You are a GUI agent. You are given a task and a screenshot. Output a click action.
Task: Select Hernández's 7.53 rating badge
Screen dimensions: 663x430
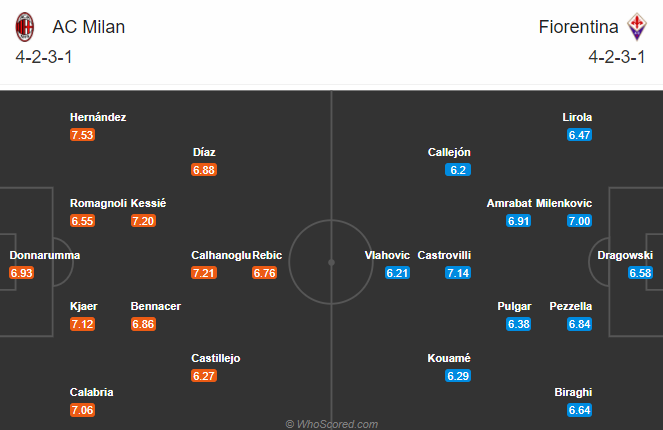tap(82, 135)
